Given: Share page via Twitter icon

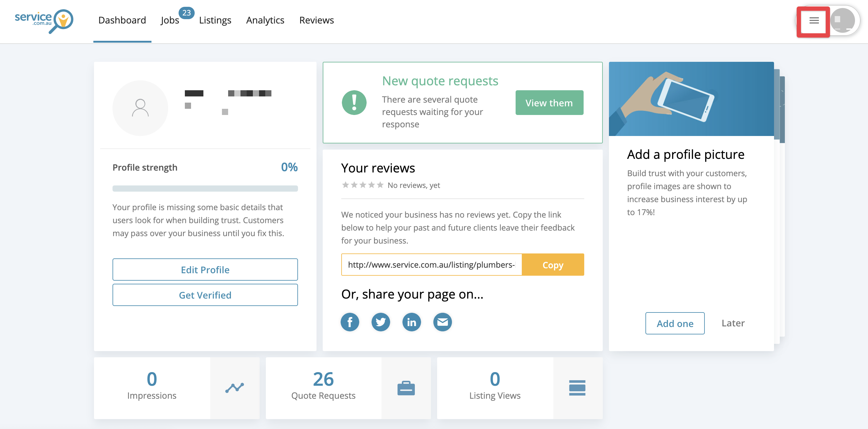Looking at the screenshot, I should click(x=381, y=322).
